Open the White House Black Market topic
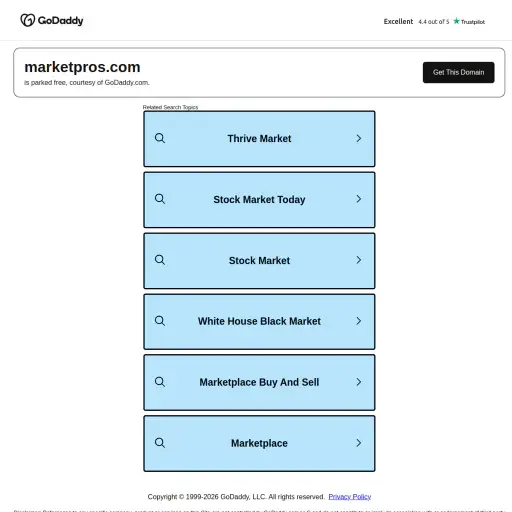This screenshot has width=512, height=512. click(259, 322)
